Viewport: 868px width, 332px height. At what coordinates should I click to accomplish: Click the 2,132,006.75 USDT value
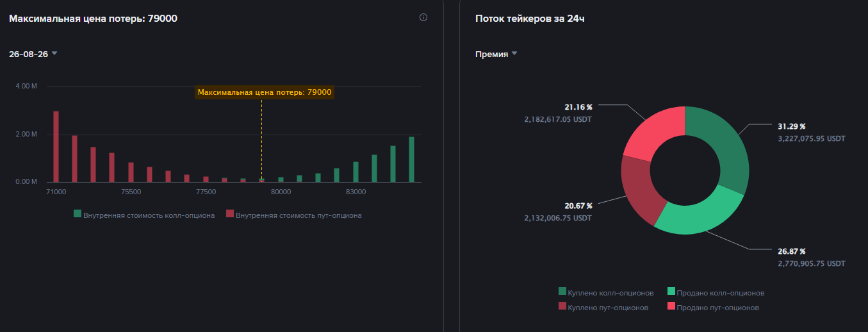[x=558, y=218]
